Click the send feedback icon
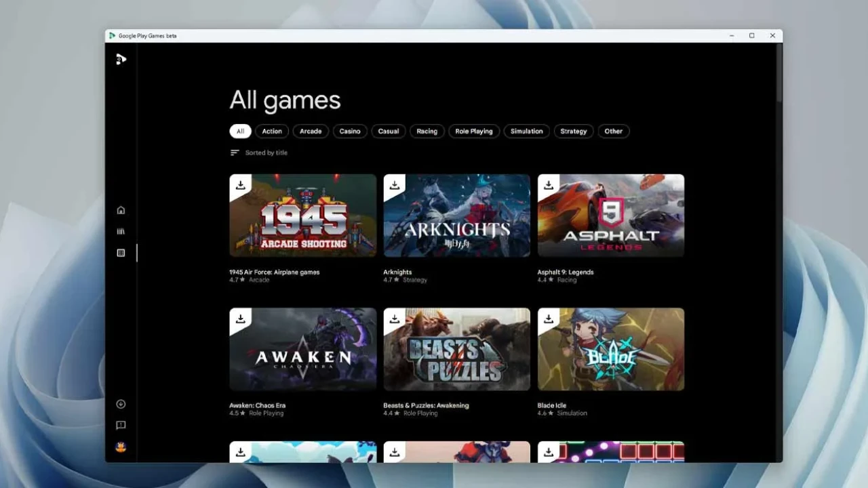868x488 pixels. (121, 426)
